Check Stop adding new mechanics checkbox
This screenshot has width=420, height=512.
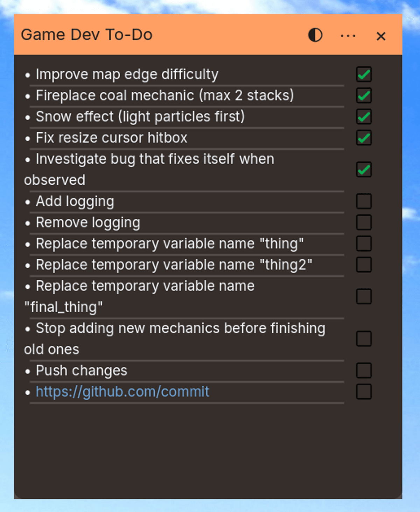tap(364, 339)
